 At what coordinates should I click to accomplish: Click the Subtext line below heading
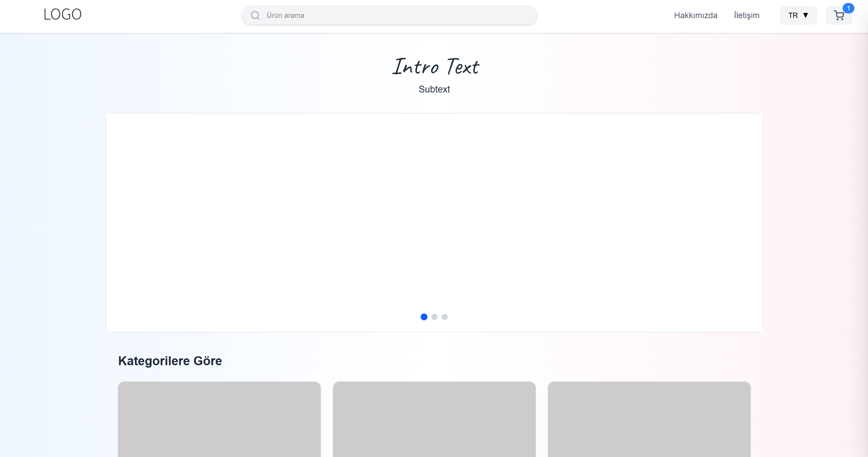coord(434,89)
